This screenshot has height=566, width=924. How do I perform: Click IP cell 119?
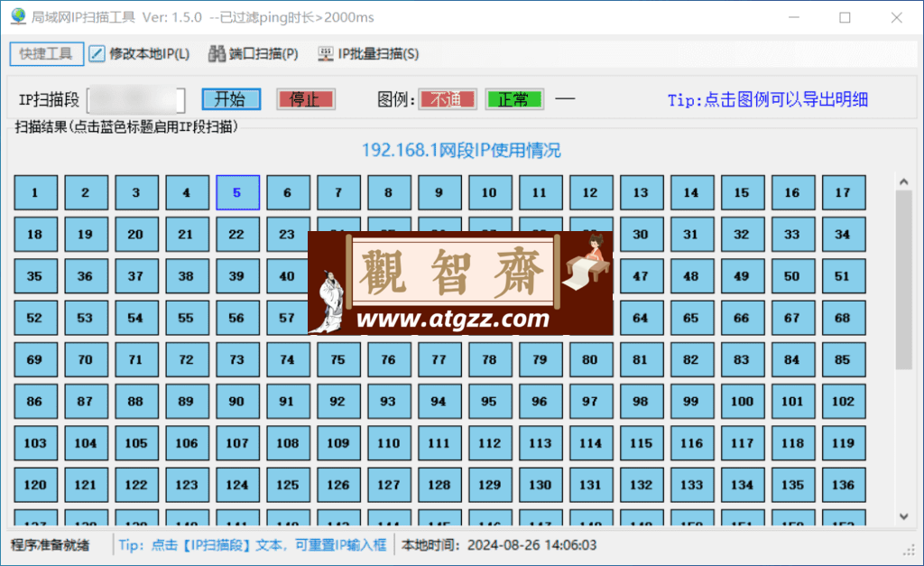(844, 443)
